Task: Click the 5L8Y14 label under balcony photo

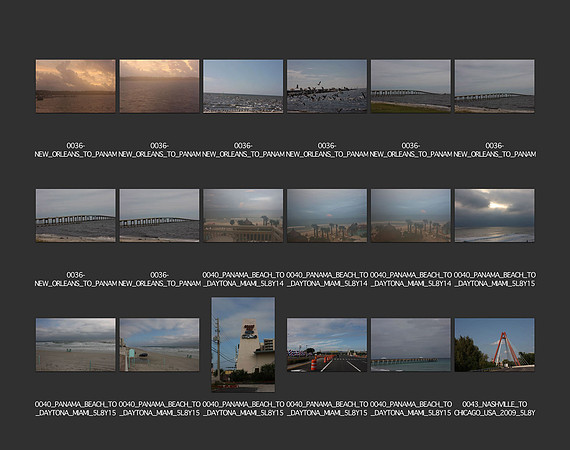Action: tap(243, 279)
